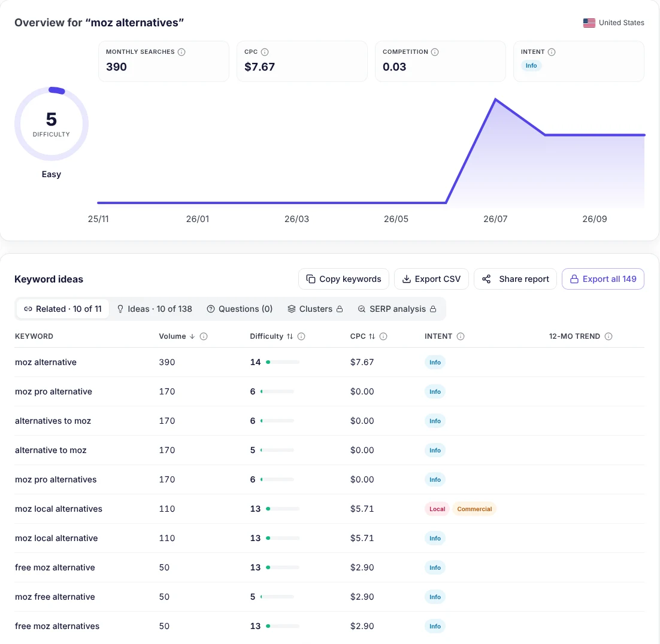
Task: Click the 25/11 label on chart axis
Action: click(x=98, y=218)
